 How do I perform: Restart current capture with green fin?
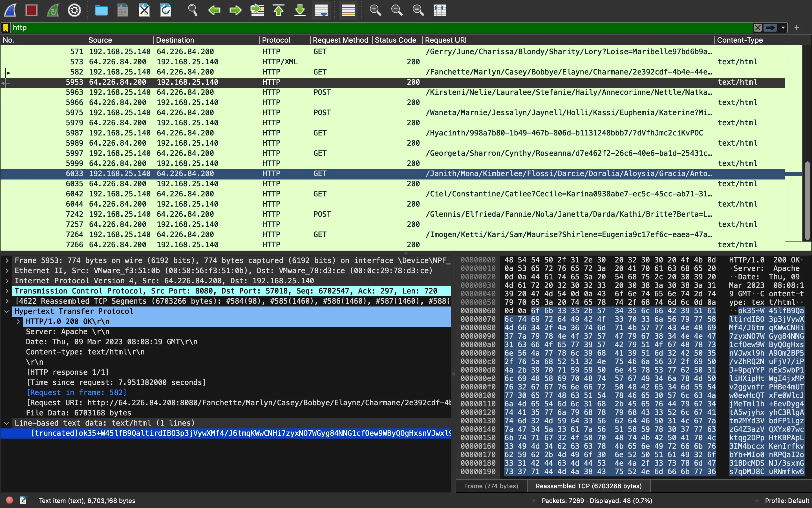tap(53, 10)
